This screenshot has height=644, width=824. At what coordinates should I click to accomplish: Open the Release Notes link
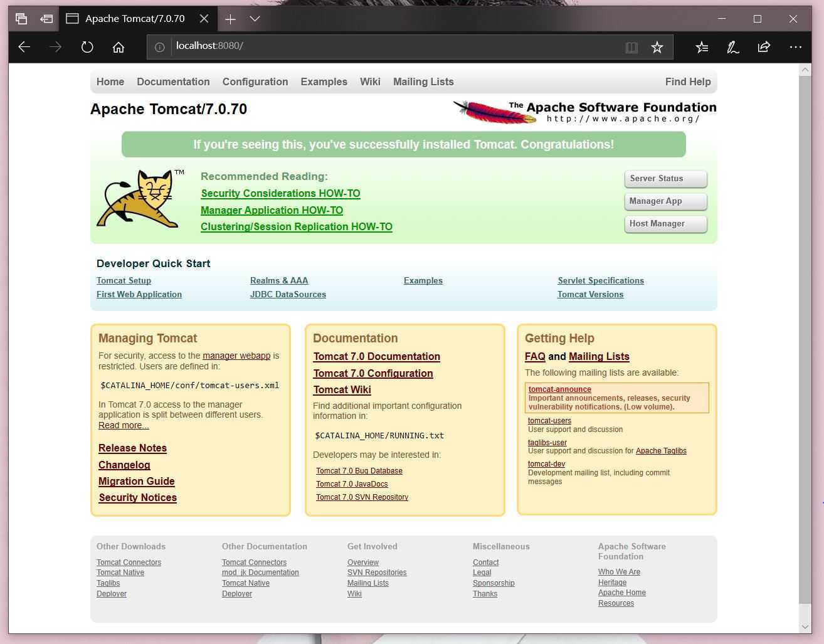pyautogui.click(x=132, y=448)
